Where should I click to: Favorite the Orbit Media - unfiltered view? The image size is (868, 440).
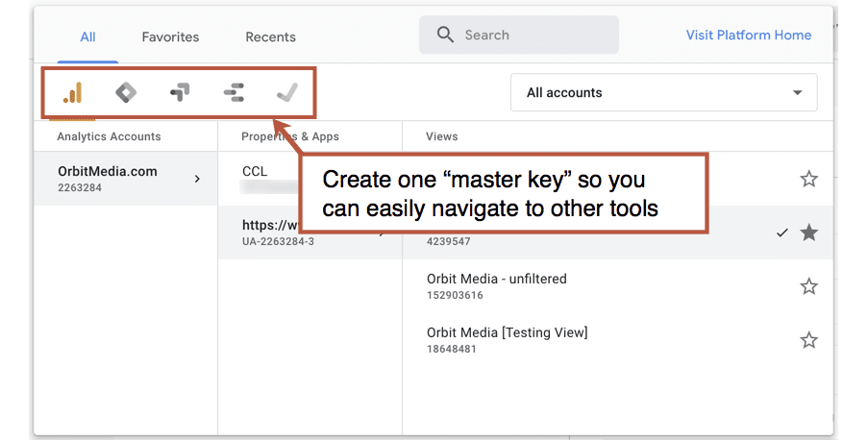point(808,286)
